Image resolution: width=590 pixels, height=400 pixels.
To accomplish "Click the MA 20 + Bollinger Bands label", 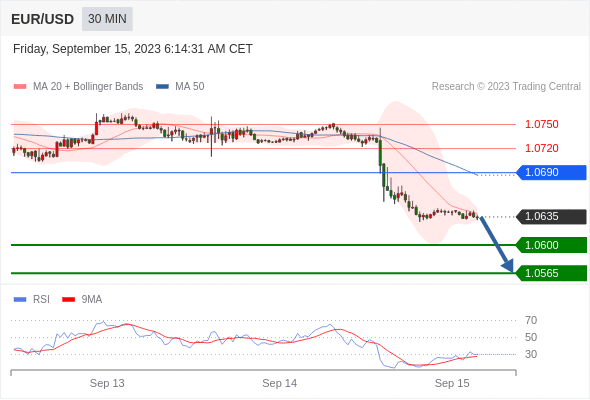I will (x=88, y=87).
